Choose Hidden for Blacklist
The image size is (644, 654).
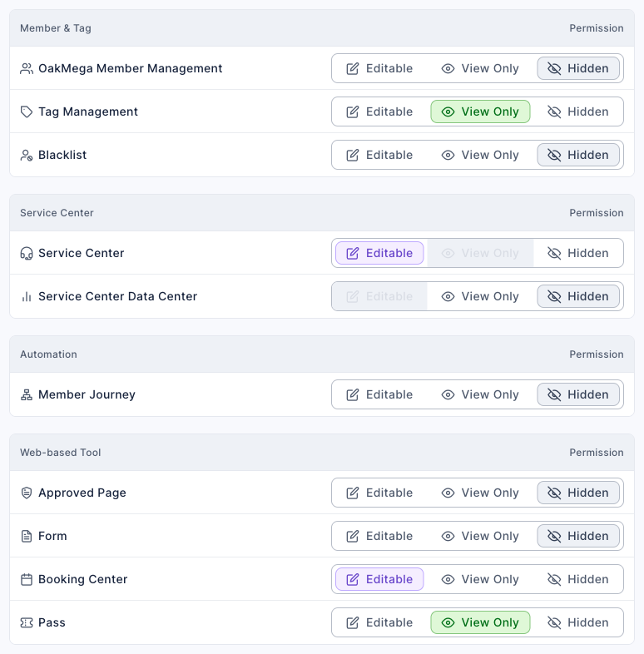click(x=578, y=155)
